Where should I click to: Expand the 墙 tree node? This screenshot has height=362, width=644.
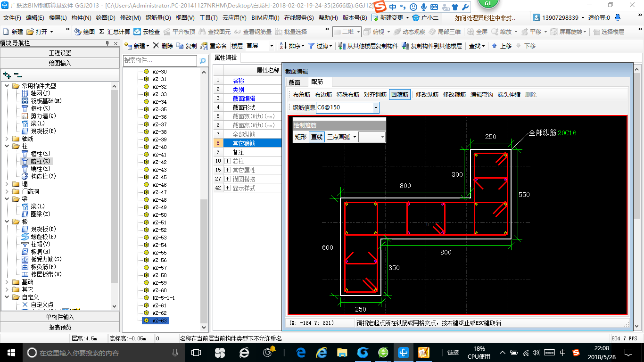[x=7, y=184]
